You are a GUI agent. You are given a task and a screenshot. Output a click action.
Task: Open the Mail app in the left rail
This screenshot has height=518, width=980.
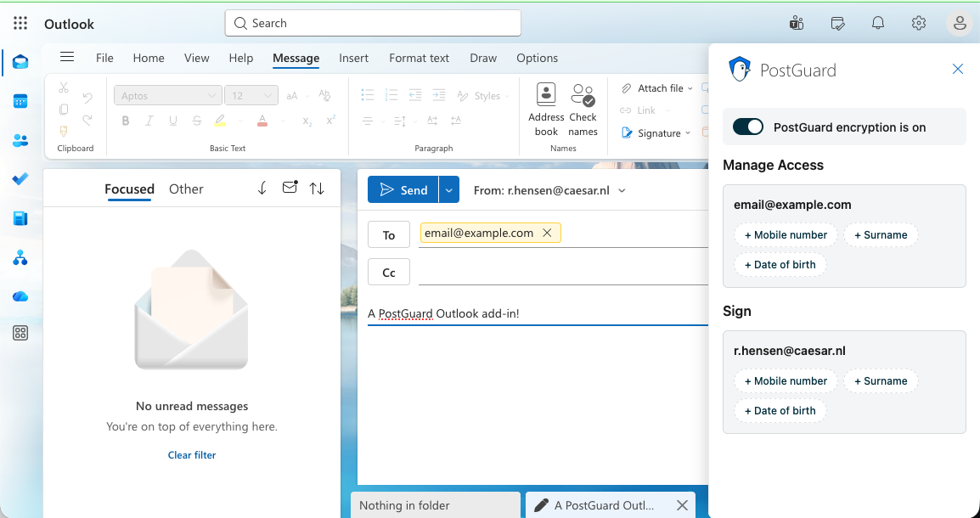(20, 62)
